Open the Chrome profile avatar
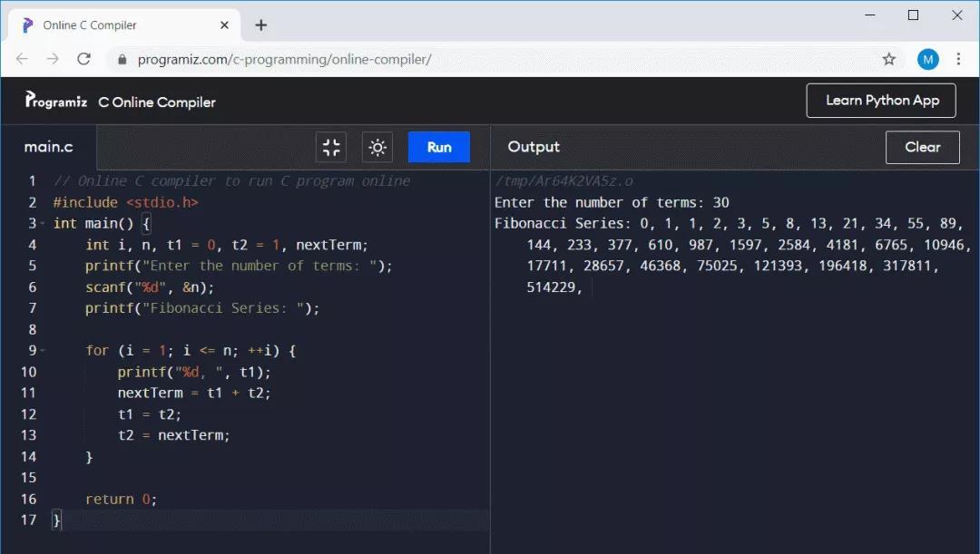The height and width of the screenshot is (554, 980). pos(927,59)
